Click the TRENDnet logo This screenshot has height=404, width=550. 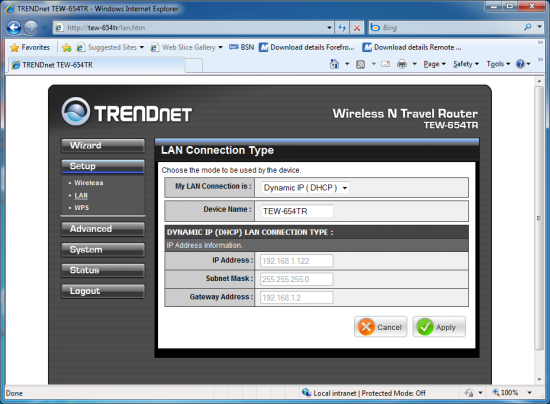(x=127, y=112)
